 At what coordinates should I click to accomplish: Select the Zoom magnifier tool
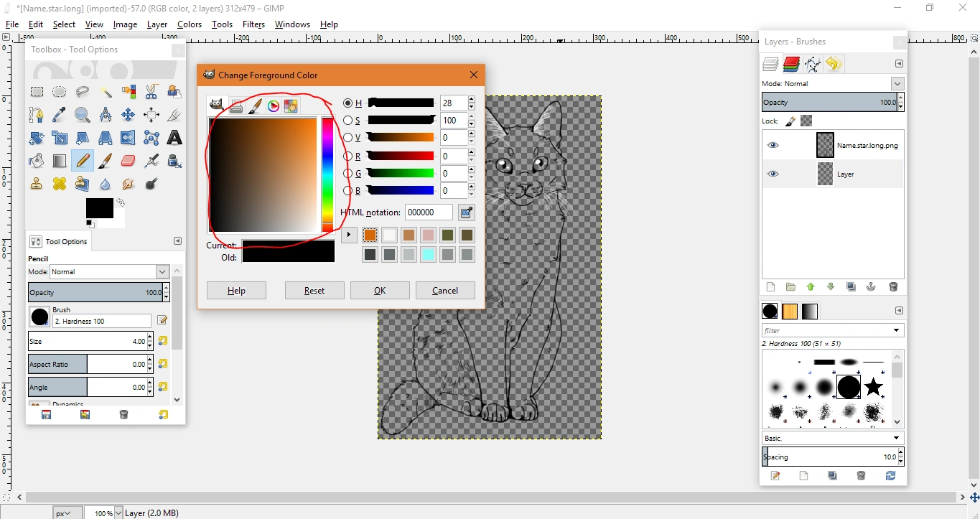pyautogui.click(x=83, y=114)
